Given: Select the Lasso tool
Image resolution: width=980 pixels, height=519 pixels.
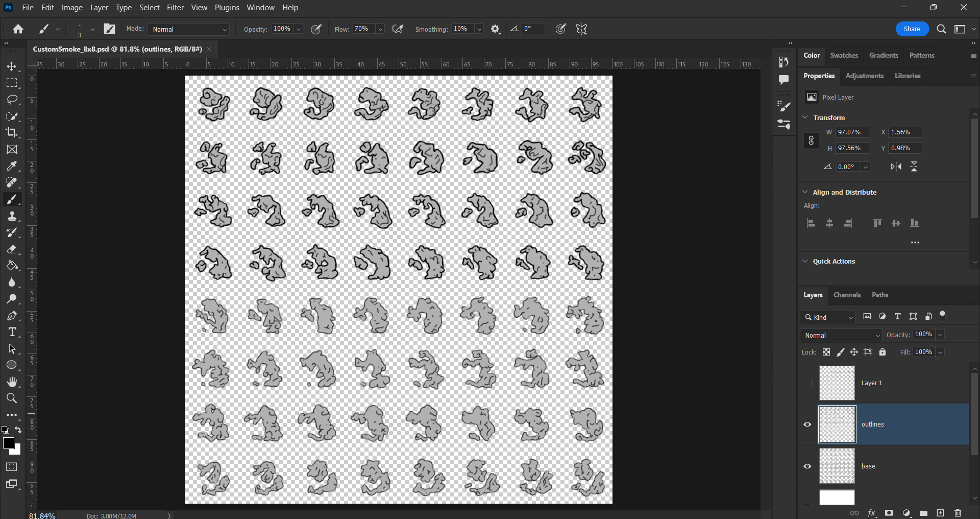Looking at the screenshot, I should (12, 100).
